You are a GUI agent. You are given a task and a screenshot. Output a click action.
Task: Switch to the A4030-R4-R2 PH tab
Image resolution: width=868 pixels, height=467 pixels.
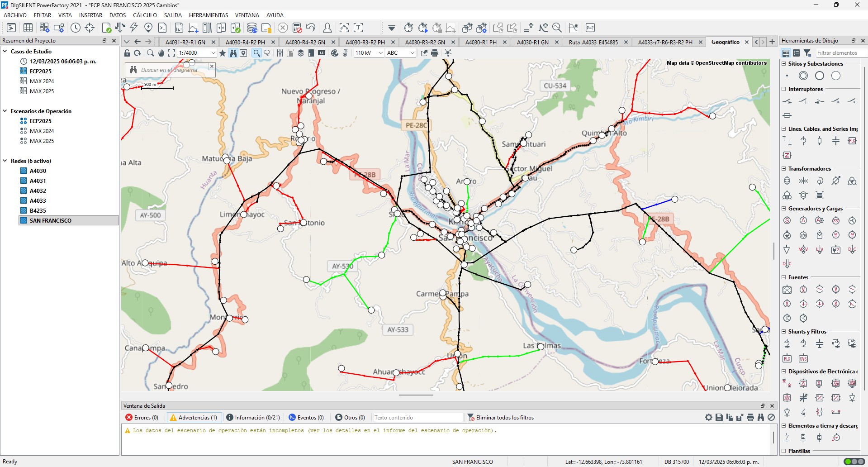pos(245,42)
